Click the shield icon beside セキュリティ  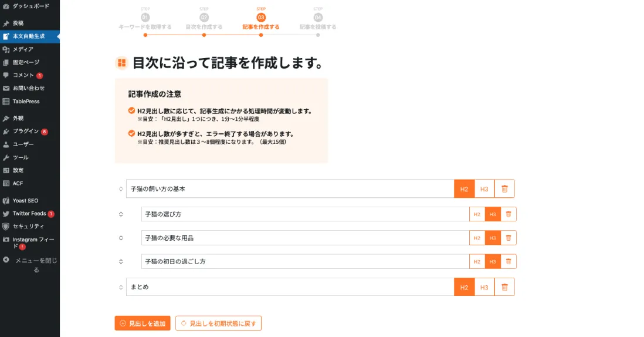(6, 227)
